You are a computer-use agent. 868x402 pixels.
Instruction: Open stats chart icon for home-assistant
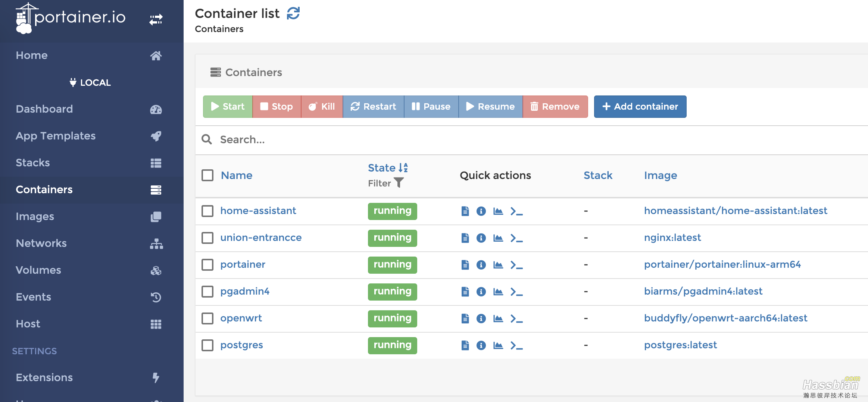498,211
